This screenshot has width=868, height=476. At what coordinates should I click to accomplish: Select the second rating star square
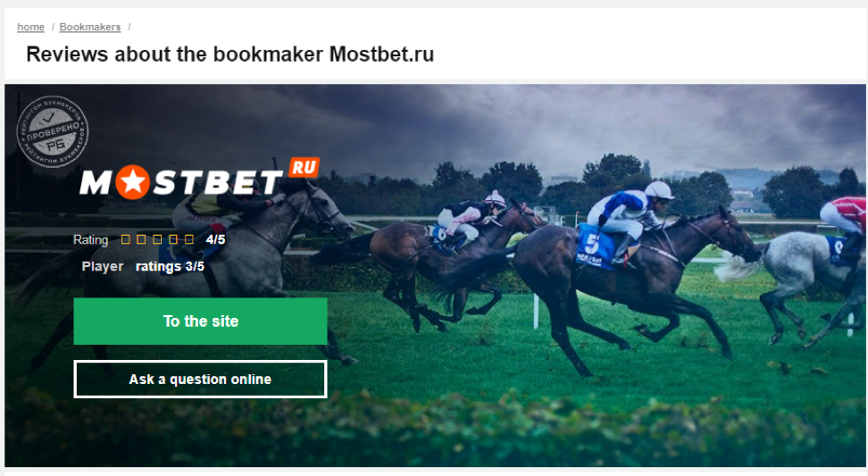pyautogui.click(x=141, y=239)
